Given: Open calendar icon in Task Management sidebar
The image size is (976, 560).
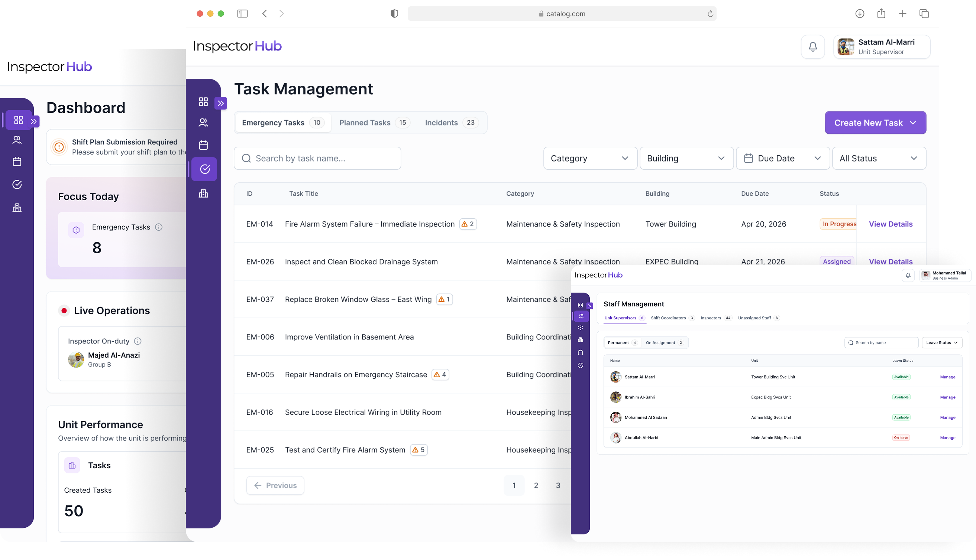Looking at the screenshot, I should (x=203, y=146).
